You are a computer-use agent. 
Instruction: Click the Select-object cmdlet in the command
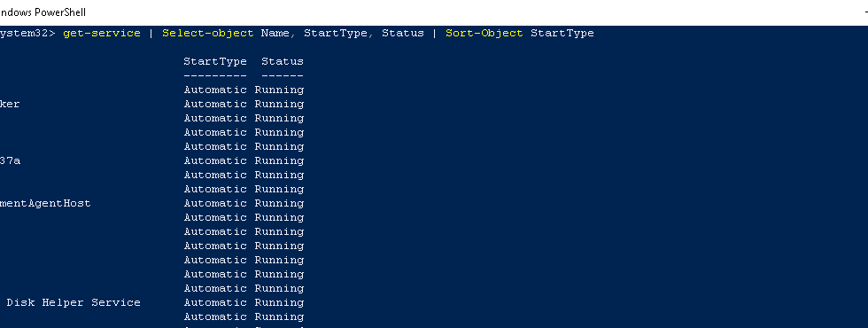coord(208,34)
